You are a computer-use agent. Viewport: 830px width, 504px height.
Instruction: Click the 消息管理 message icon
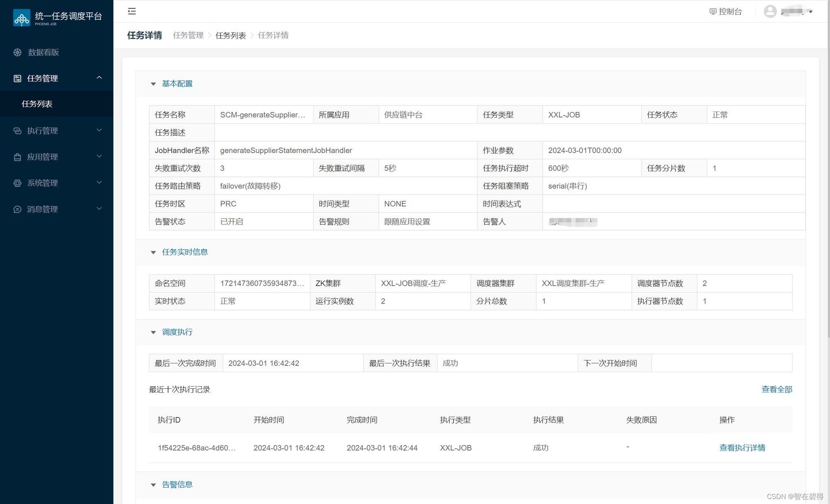pyautogui.click(x=17, y=209)
